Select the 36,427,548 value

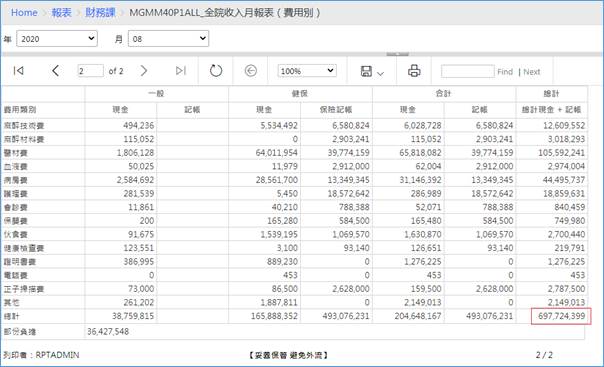tap(108, 332)
